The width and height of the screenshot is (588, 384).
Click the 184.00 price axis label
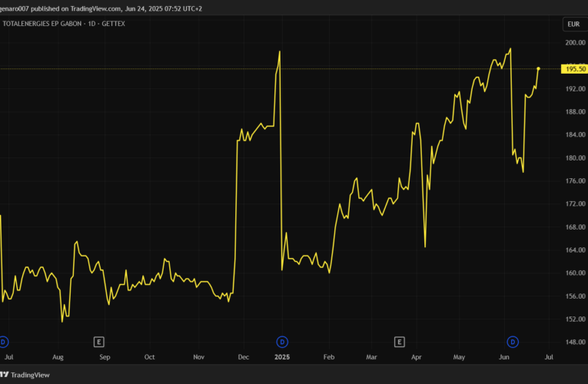575,134
